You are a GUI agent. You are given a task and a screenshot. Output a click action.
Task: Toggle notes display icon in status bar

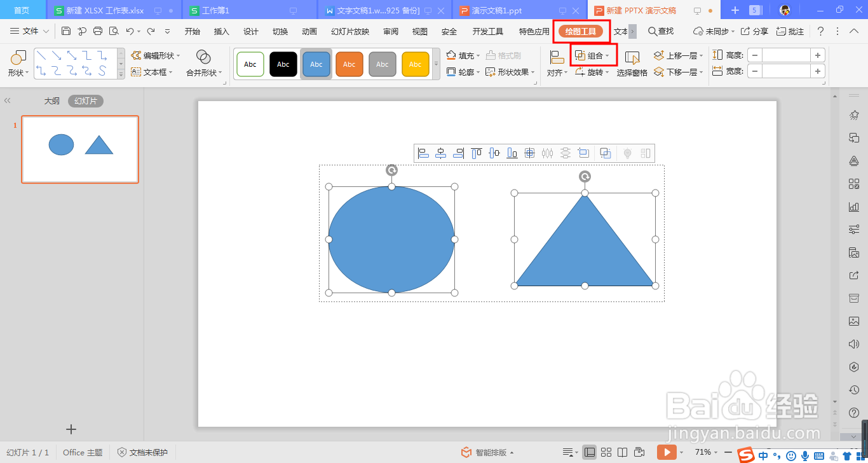[x=569, y=452]
